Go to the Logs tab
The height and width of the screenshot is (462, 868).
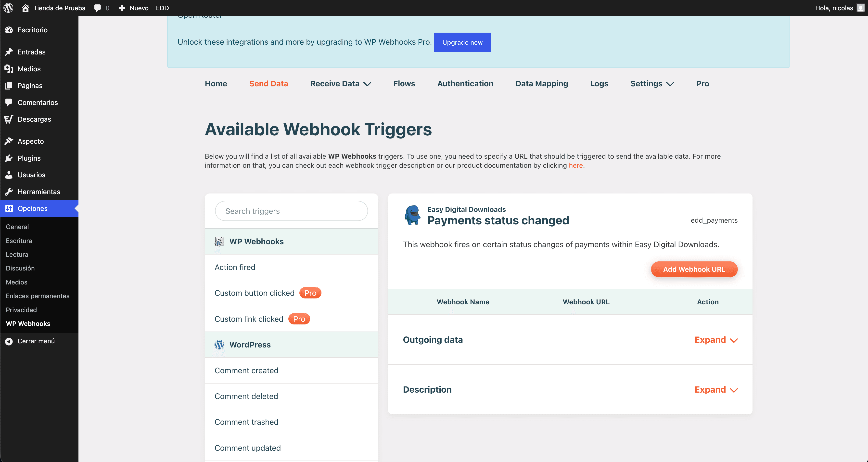click(x=599, y=84)
